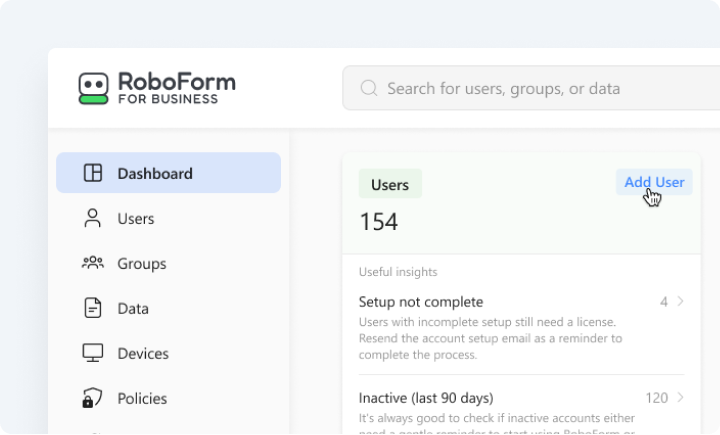Click the Useful insights heading
The image size is (720, 435).
pos(398,272)
